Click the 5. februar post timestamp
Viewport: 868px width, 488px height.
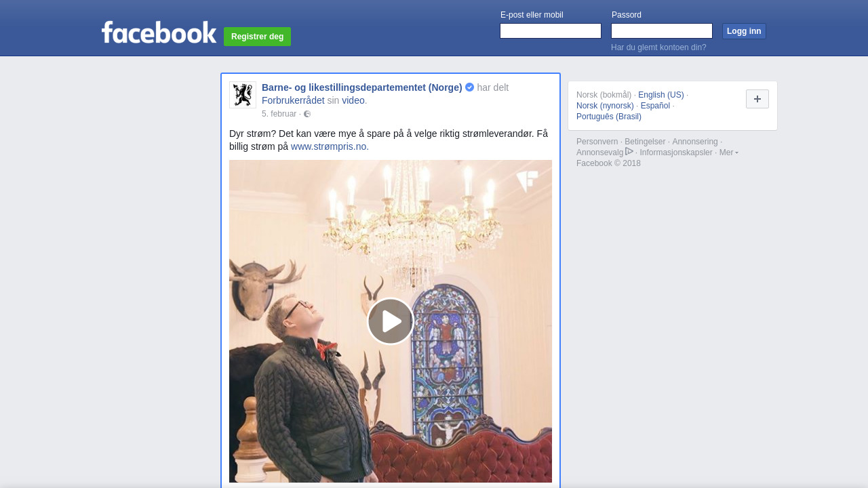279,114
